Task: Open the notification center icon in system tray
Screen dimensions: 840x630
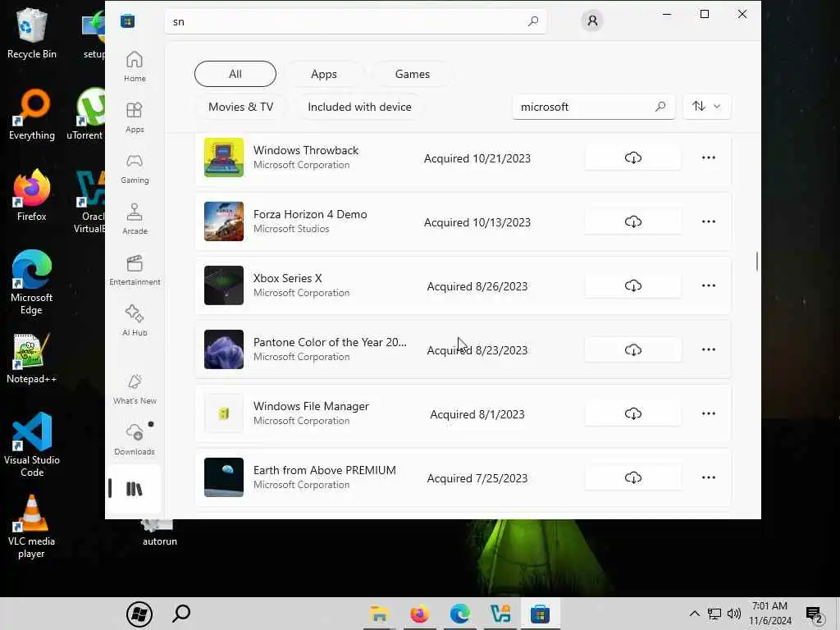Action: [815, 614]
